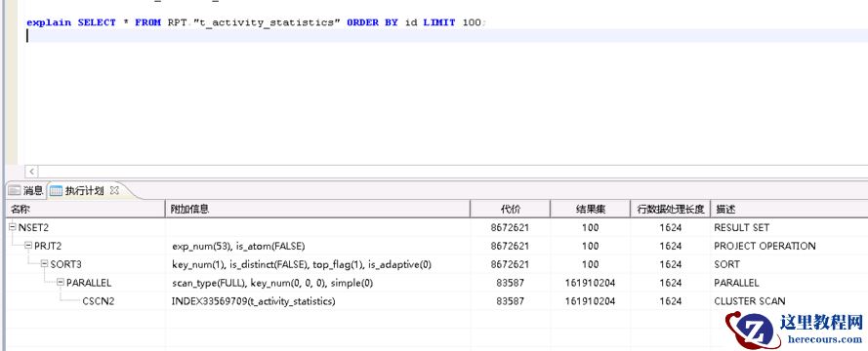The height and width of the screenshot is (351, 868).
Task: Click the 描述 column header
Action: [789, 209]
